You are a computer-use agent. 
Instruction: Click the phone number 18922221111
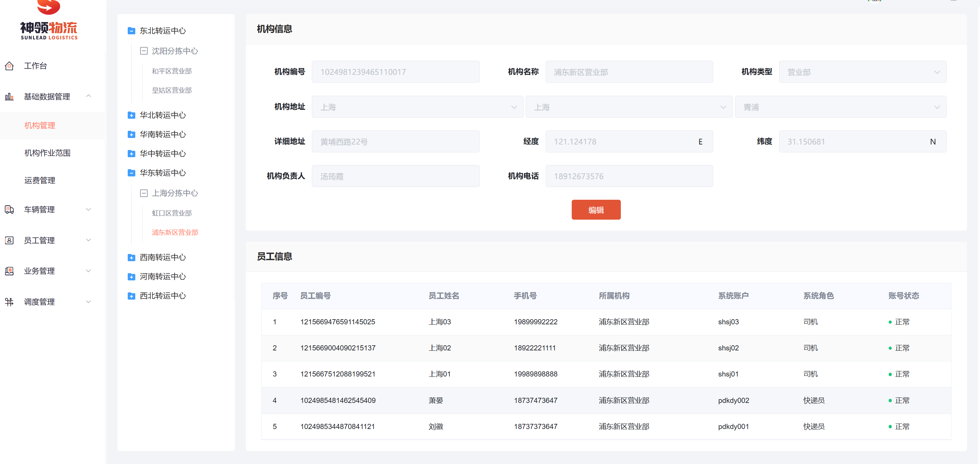click(x=535, y=348)
